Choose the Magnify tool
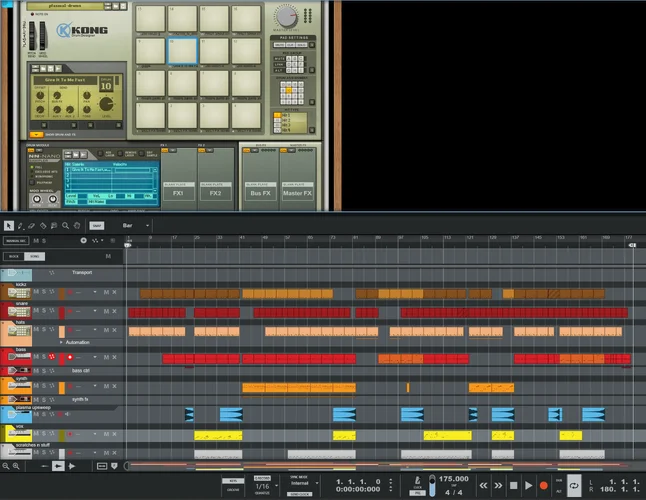 click(64, 226)
